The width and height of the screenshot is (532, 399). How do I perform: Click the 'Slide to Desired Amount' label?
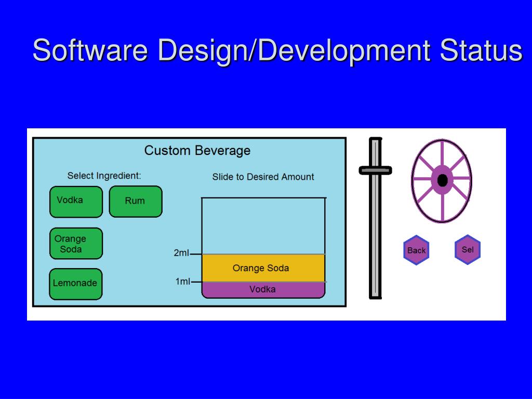point(263,177)
